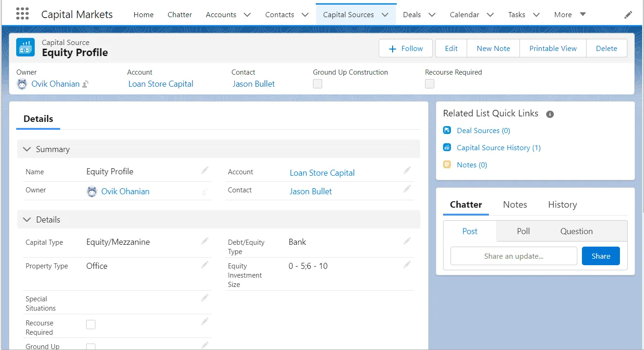Open Jason Bullet contact link in header
The width and height of the screenshot is (644, 350).
(x=253, y=84)
